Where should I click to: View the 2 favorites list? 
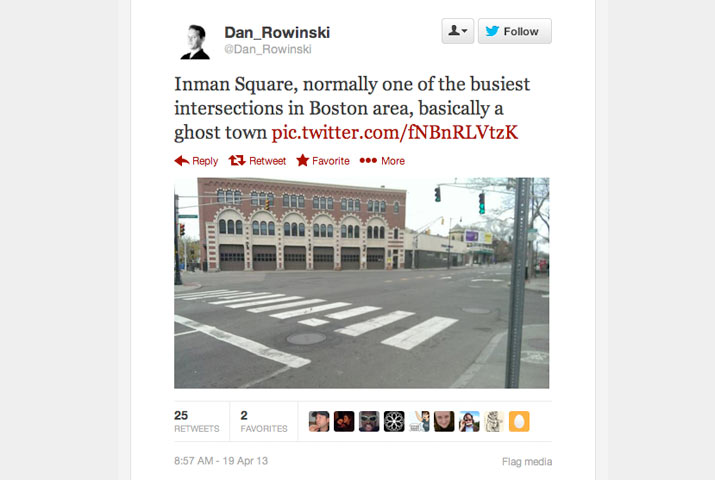point(264,422)
